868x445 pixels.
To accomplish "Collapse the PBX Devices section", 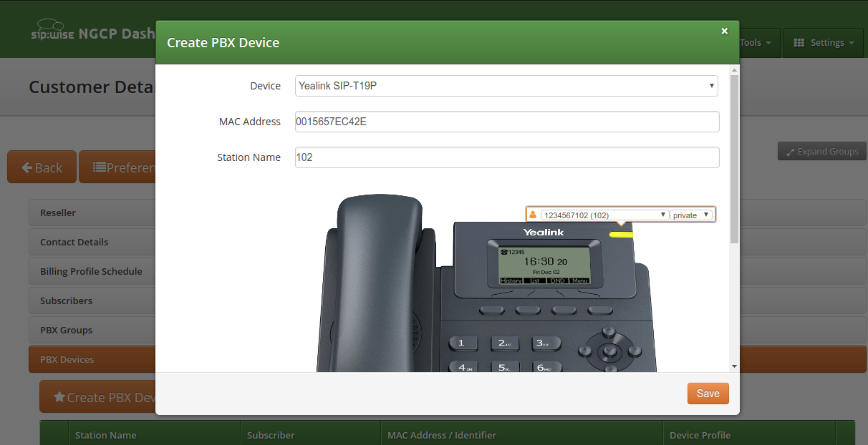I will coord(92,359).
